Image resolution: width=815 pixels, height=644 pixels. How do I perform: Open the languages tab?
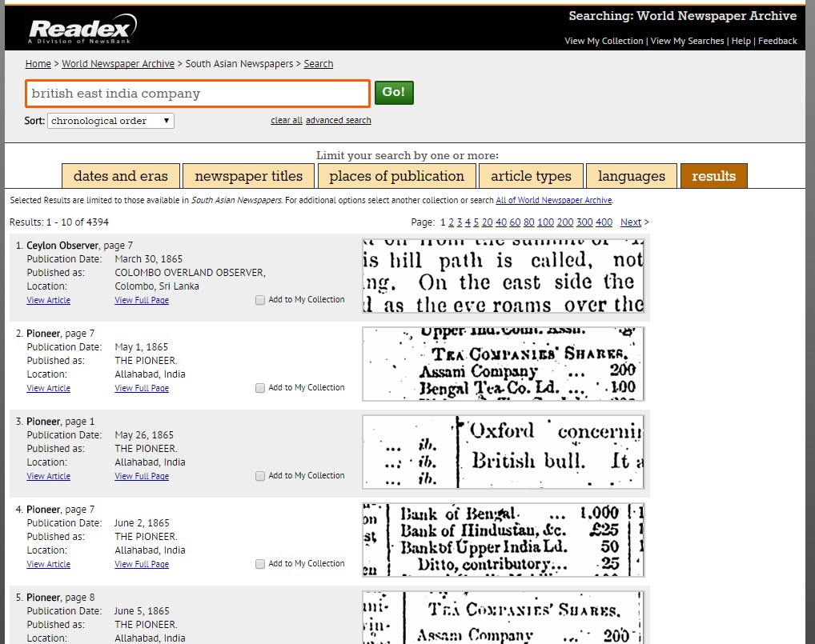coord(631,176)
